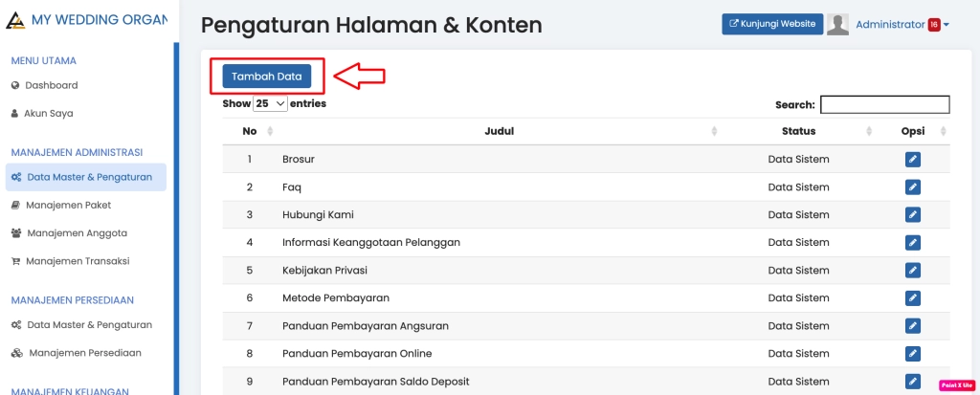Click the My Wedding Organizer logo icon

tap(15, 20)
